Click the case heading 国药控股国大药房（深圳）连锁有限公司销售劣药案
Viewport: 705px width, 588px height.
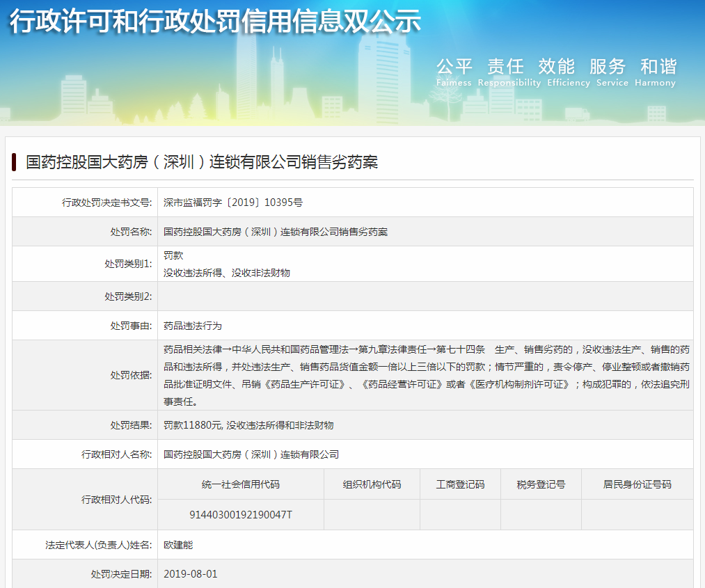click(x=202, y=162)
